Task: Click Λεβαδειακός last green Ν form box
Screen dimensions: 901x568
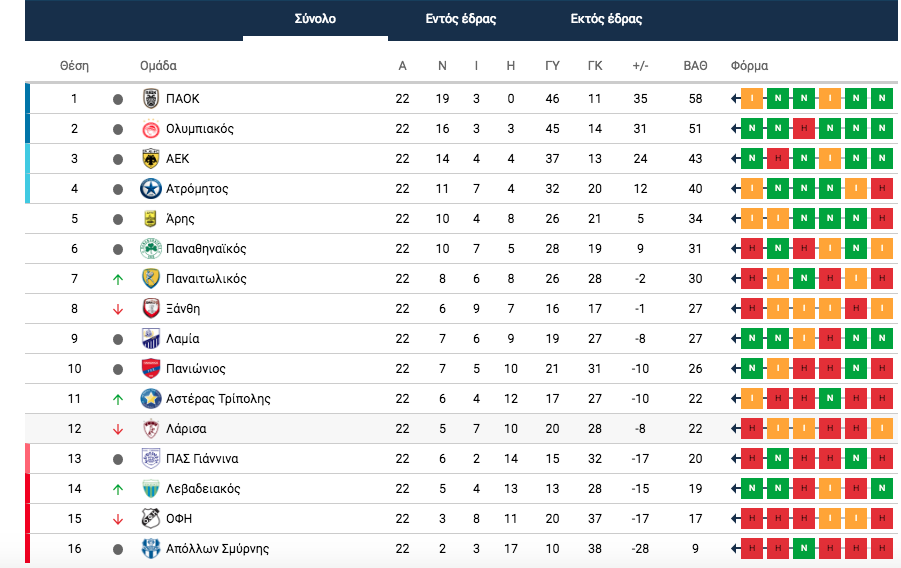Action: pos(881,489)
